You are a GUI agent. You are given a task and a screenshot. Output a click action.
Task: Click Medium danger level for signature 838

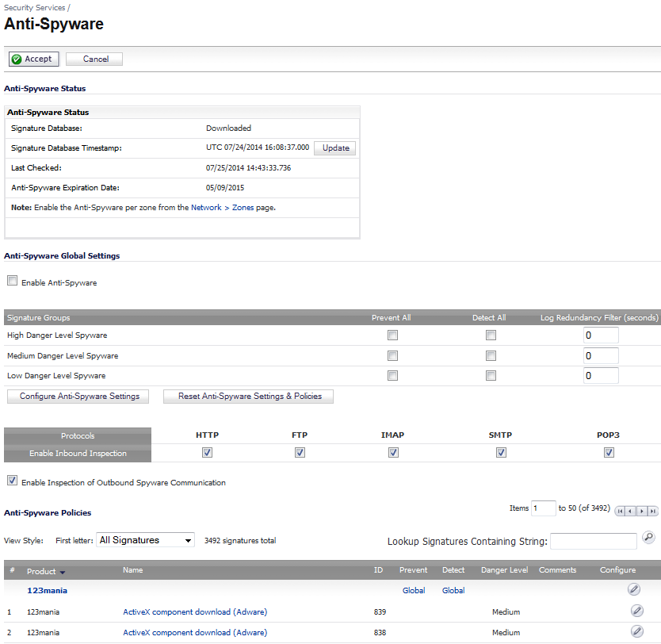point(506,633)
